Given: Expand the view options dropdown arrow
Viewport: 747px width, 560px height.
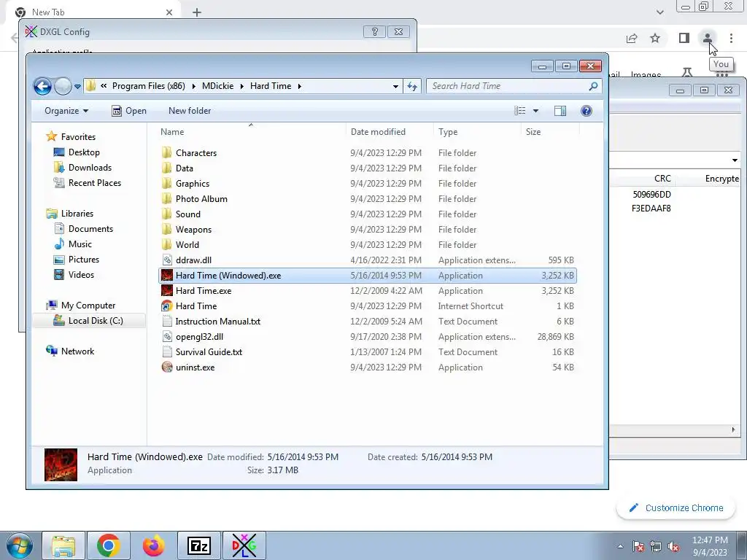Looking at the screenshot, I should click(535, 111).
